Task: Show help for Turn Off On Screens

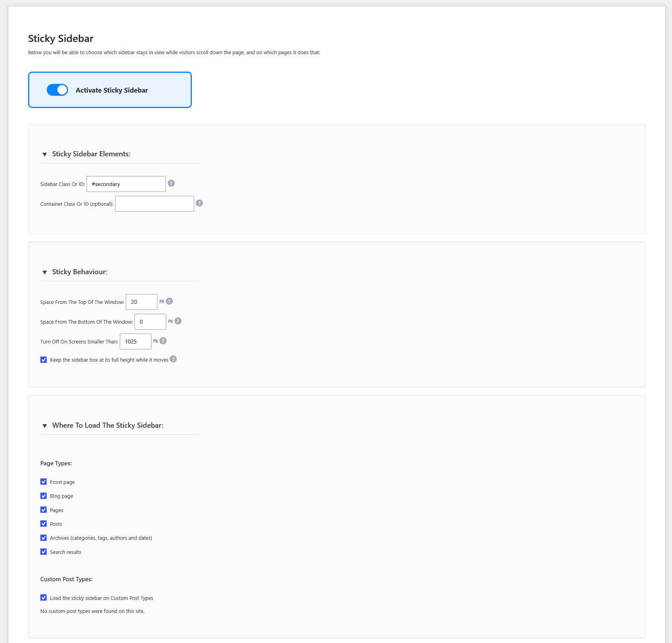Action: pos(163,341)
